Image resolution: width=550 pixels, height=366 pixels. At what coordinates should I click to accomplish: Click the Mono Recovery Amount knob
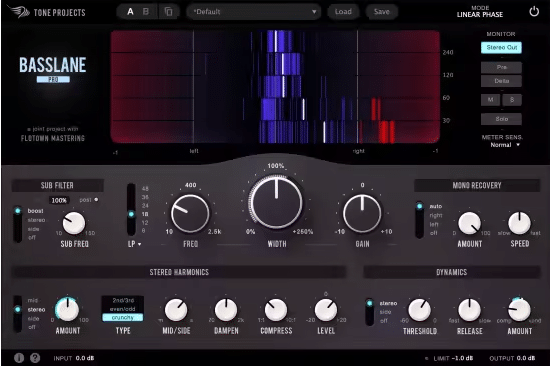pos(469,223)
